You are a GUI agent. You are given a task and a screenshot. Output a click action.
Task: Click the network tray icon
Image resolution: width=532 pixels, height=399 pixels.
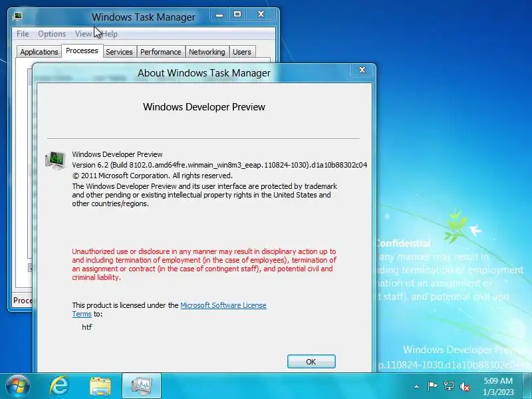448,386
